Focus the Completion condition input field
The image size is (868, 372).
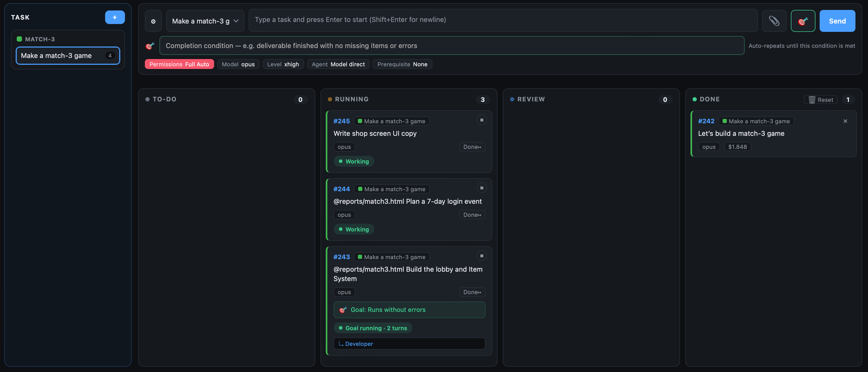point(452,45)
